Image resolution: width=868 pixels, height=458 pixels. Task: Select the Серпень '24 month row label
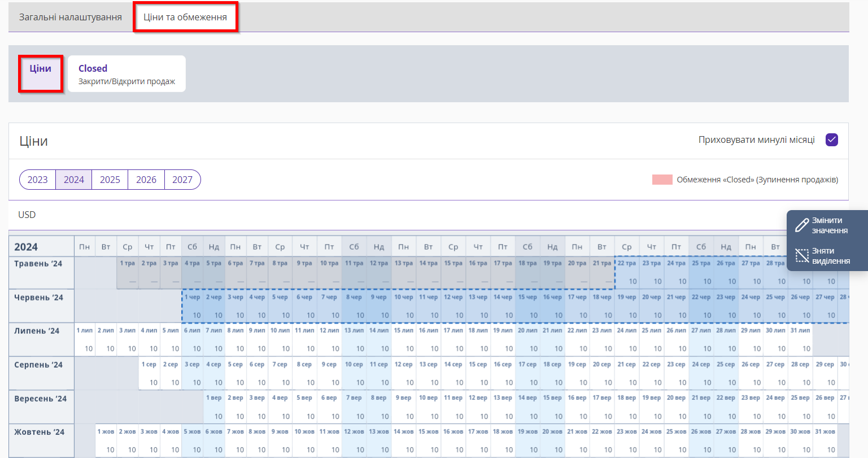[42, 373]
